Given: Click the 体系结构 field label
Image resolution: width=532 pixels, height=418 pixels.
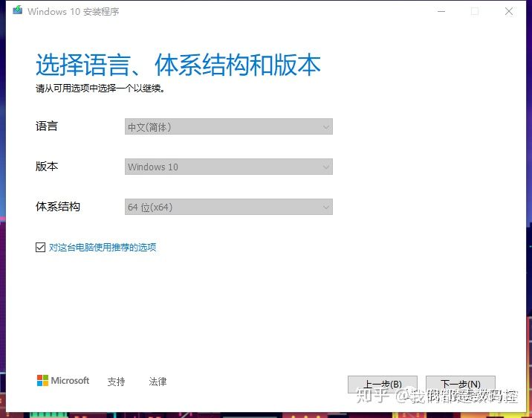Looking at the screenshot, I should click(x=58, y=207).
